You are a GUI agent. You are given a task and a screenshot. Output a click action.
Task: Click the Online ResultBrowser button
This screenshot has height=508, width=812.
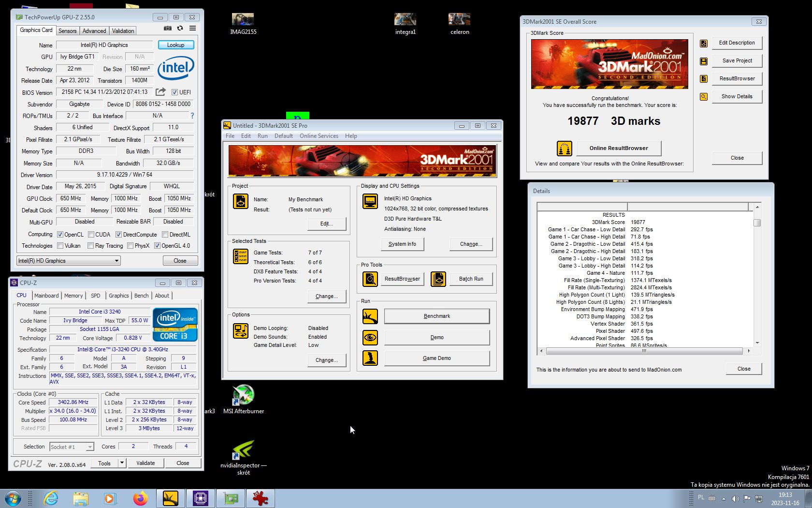click(x=619, y=149)
